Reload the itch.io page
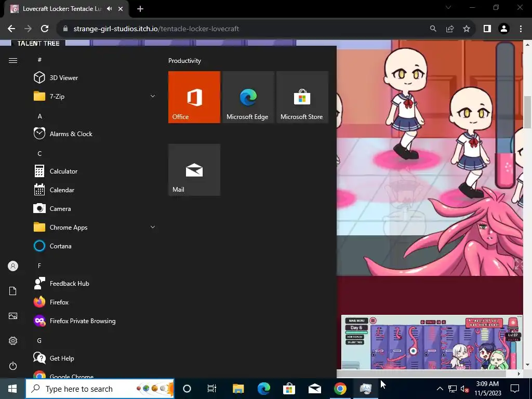This screenshot has height=399, width=532. 45,29
